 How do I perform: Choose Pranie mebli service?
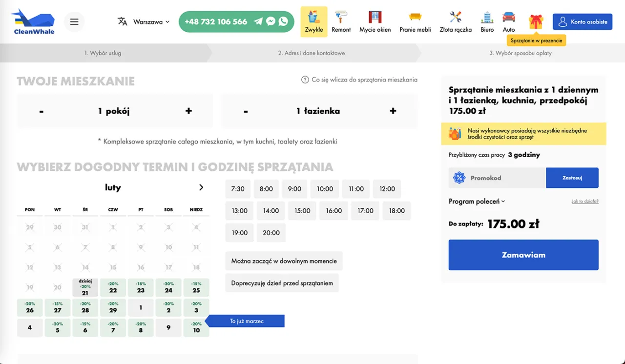(415, 22)
